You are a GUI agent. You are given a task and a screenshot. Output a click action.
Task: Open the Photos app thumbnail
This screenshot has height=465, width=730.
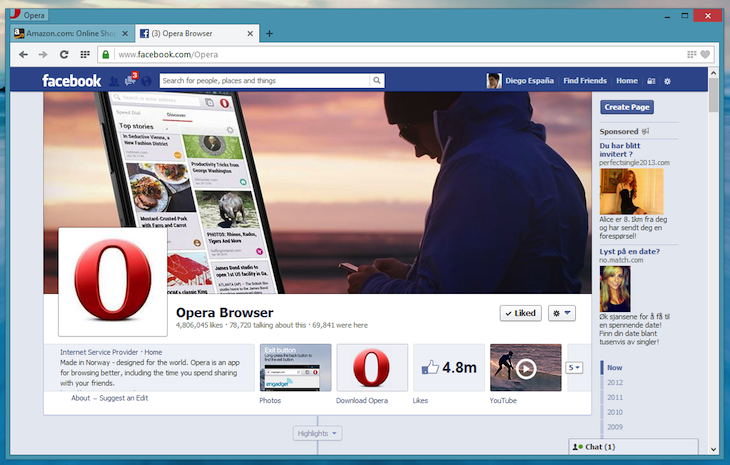click(296, 368)
